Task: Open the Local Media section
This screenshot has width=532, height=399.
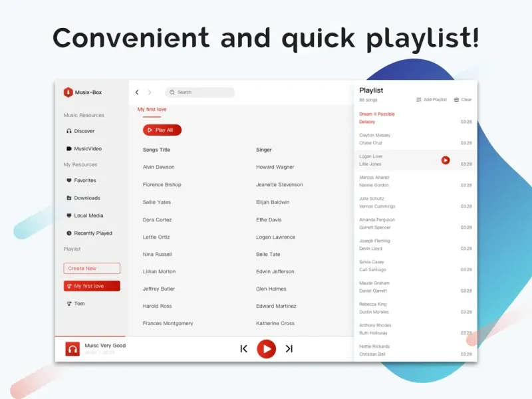Action: click(88, 215)
